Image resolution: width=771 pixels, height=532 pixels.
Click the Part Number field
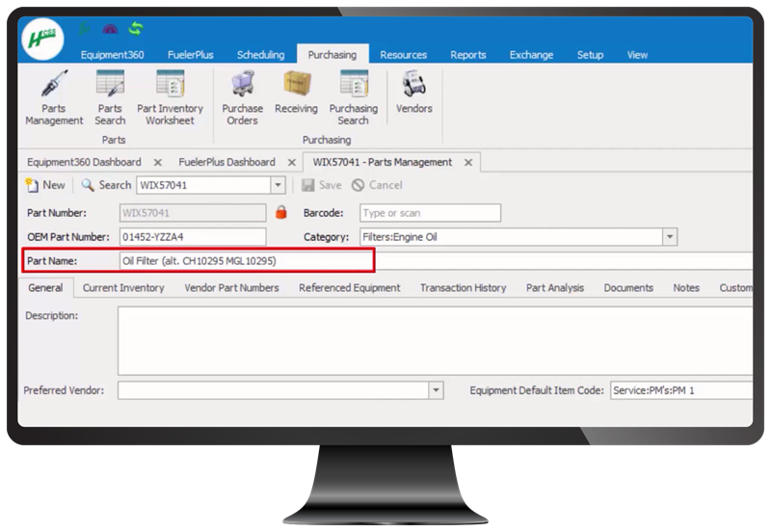[193, 213]
